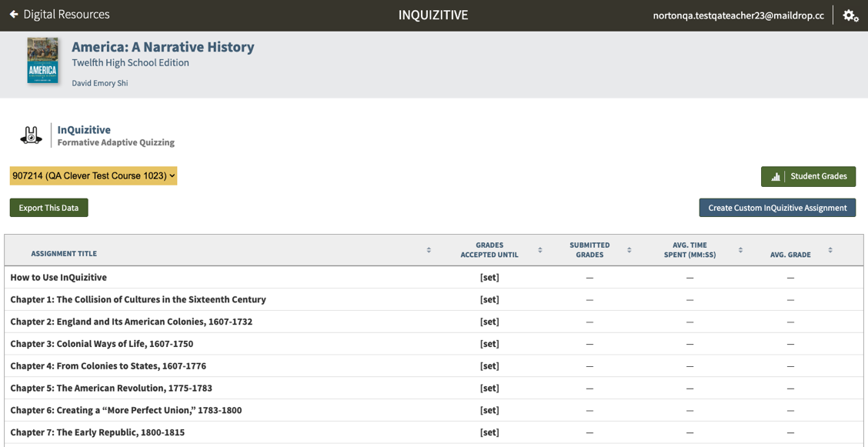The width and height of the screenshot is (868, 447).
Task: Open Chapter 7: The Early Republic
Action: click(98, 432)
